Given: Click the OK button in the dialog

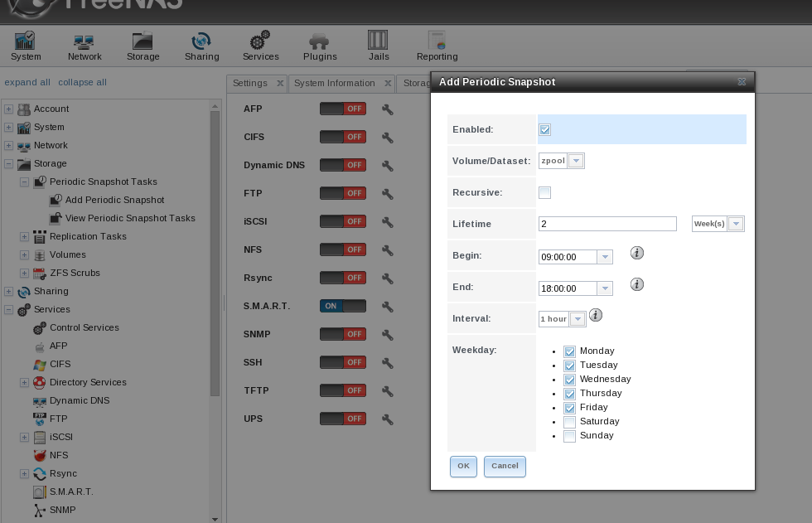Looking at the screenshot, I should click(x=463, y=466).
